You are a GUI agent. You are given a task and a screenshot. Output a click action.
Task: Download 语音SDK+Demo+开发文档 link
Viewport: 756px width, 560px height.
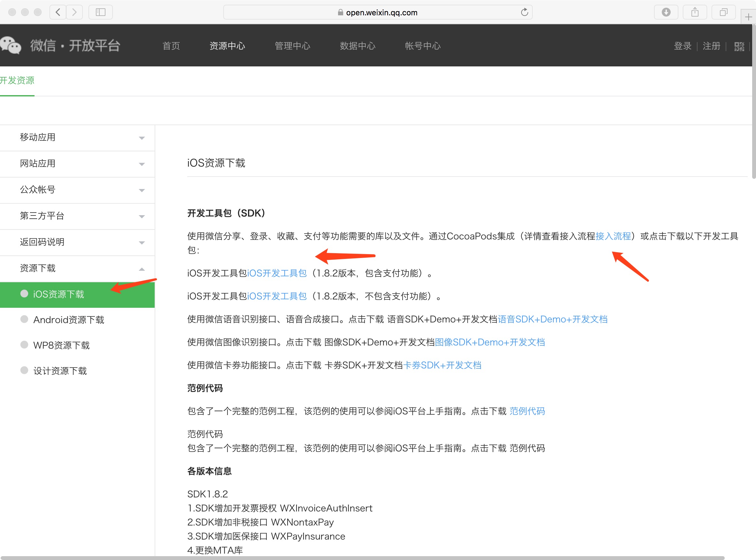tap(552, 319)
